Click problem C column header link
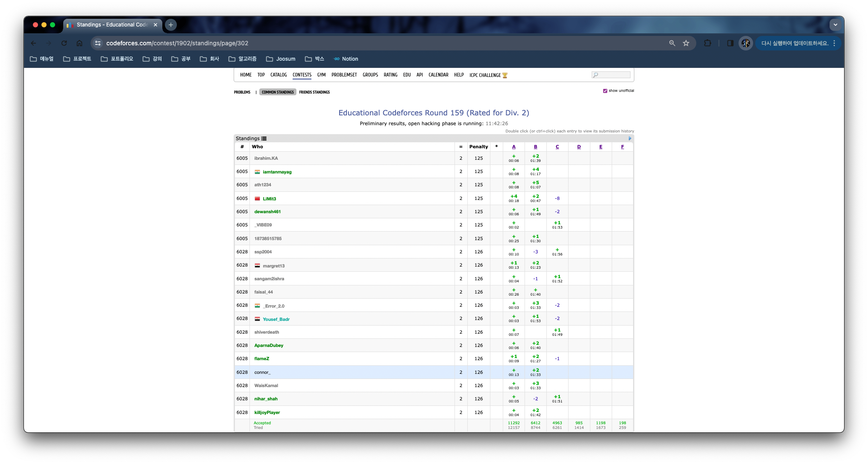This screenshot has height=464, width=868. point(557,147)
